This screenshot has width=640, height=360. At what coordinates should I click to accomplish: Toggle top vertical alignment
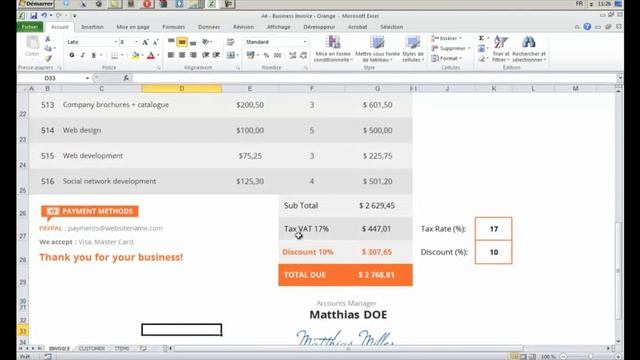coord(171,42)
